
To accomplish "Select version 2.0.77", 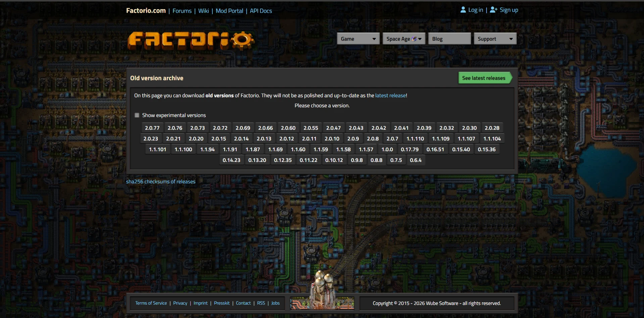I will coord(152,128).
